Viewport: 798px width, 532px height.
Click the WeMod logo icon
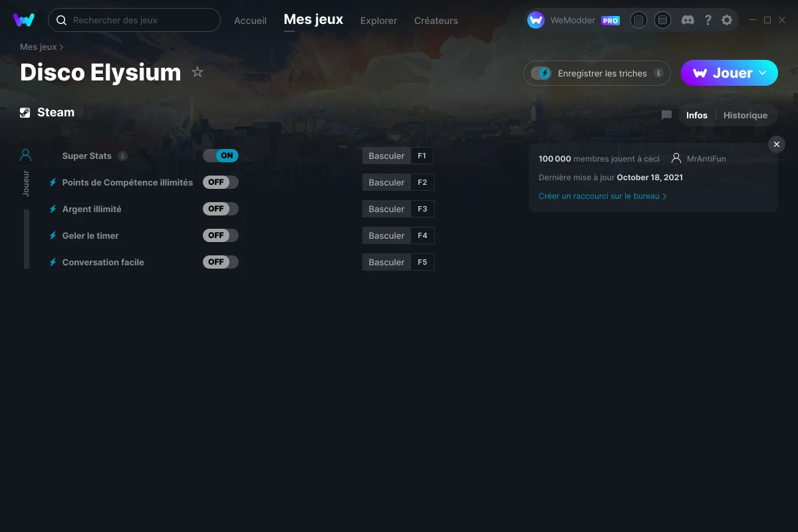pyautogui.click(x=24, y=20)
